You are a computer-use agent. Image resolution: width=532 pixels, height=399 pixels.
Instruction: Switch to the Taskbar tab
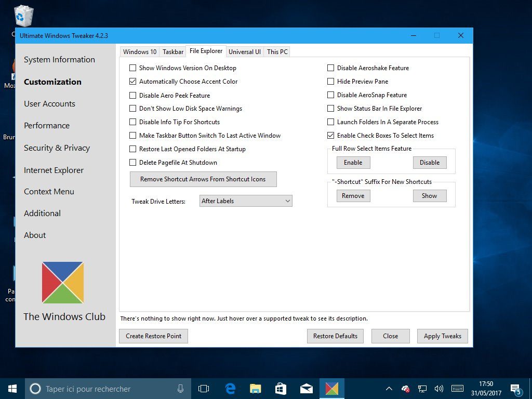pos(172,51)
